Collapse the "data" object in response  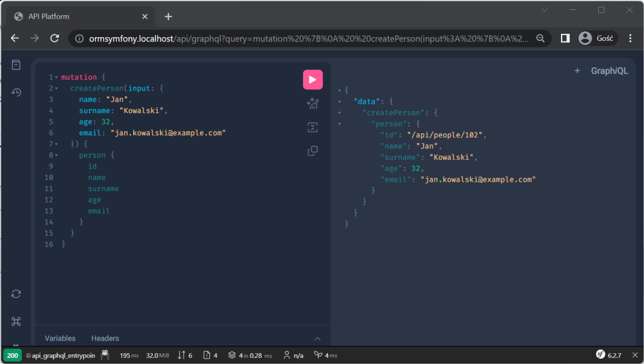click(x=340, y=101)
